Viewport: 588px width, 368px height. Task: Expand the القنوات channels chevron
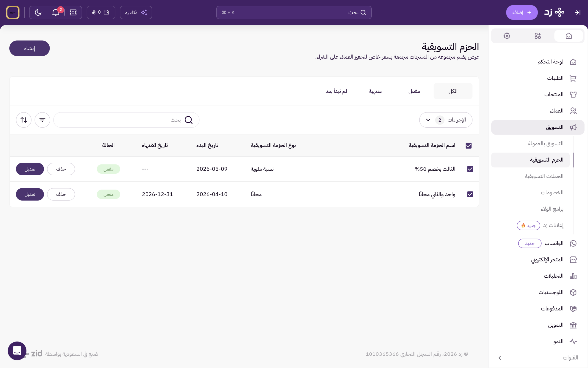[500, 358]
